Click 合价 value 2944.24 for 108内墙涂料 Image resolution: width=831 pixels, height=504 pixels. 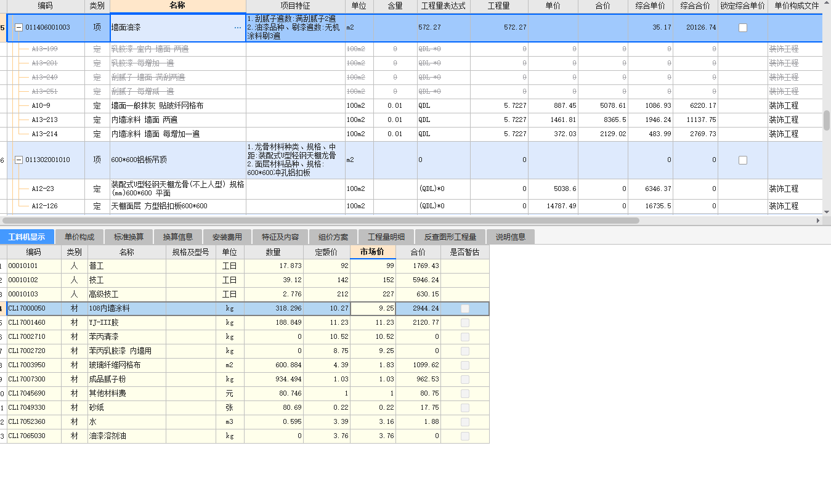418,309
